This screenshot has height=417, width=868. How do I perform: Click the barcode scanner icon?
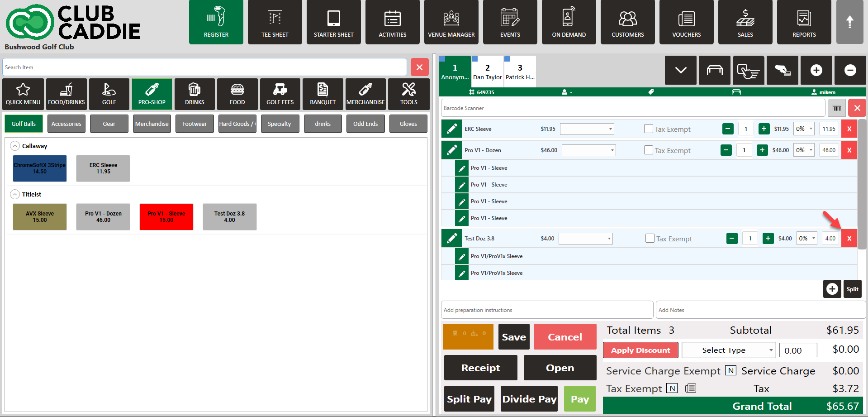coord(836,108)
